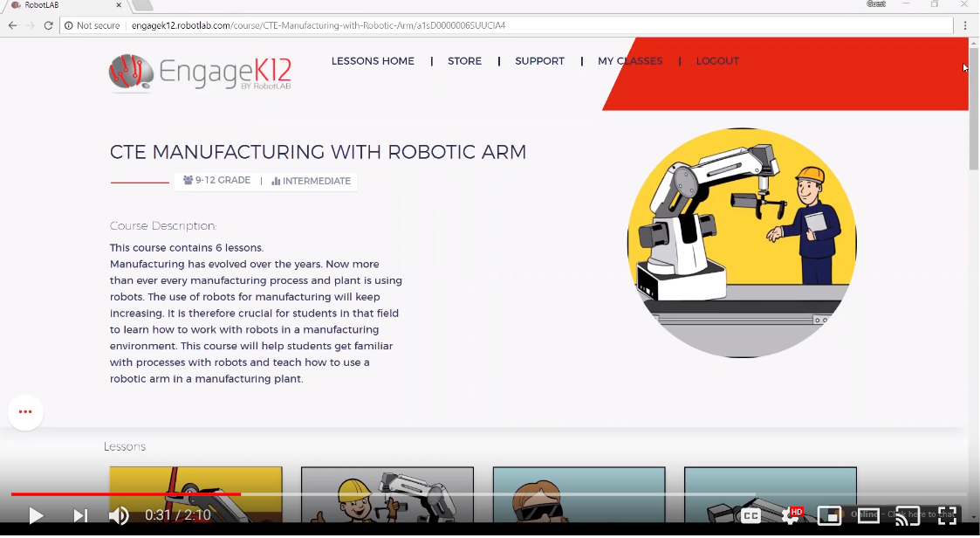Open the STORE page

(x=464, y=61)
